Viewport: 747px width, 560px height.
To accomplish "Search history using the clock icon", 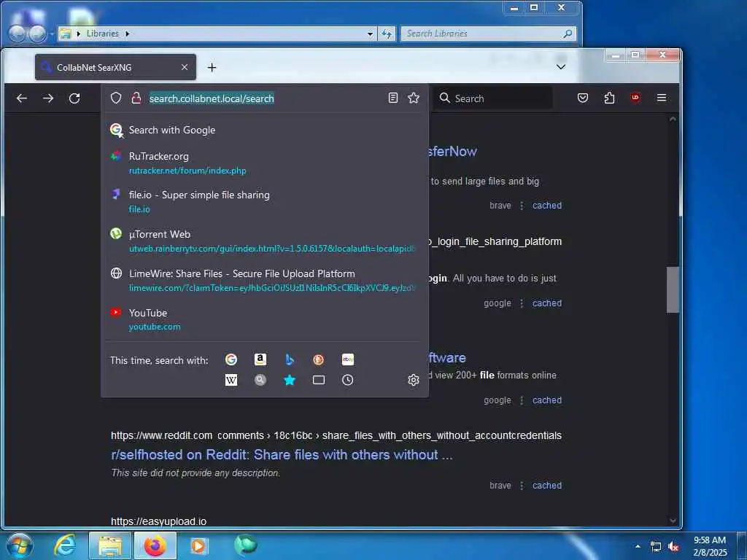I will 348,380.
